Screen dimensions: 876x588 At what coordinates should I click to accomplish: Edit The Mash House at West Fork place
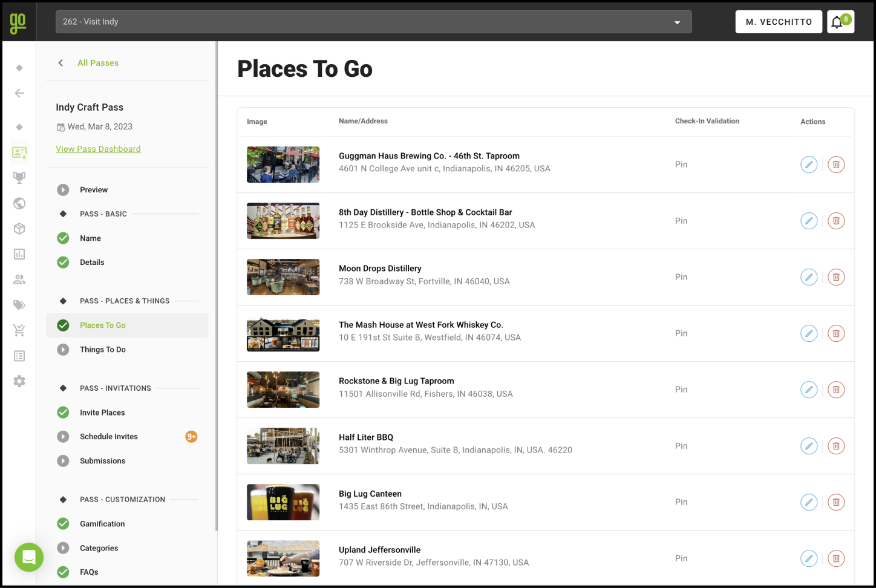809,333
